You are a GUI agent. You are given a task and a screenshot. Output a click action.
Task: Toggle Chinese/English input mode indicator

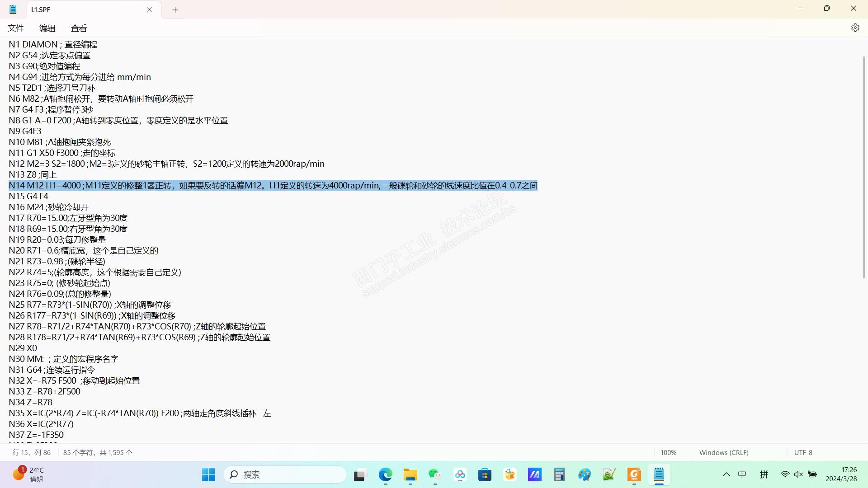742,474
